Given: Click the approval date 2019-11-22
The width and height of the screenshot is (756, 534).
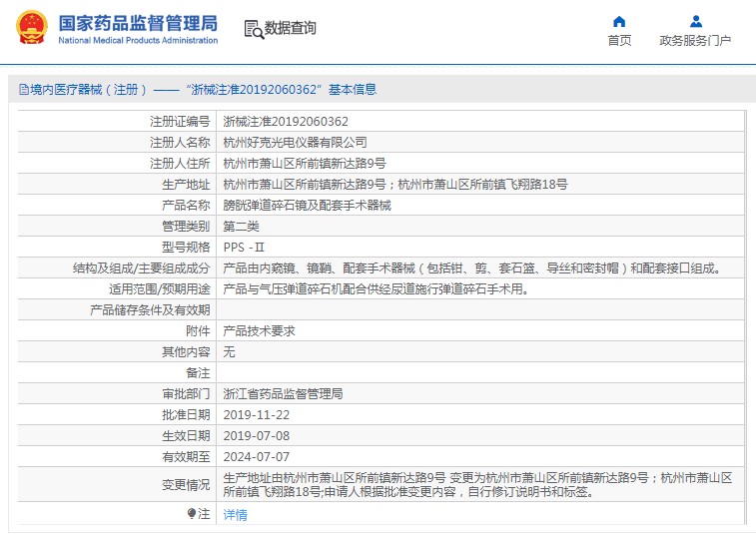Looking at the screenshot, I should click(256, 415).
